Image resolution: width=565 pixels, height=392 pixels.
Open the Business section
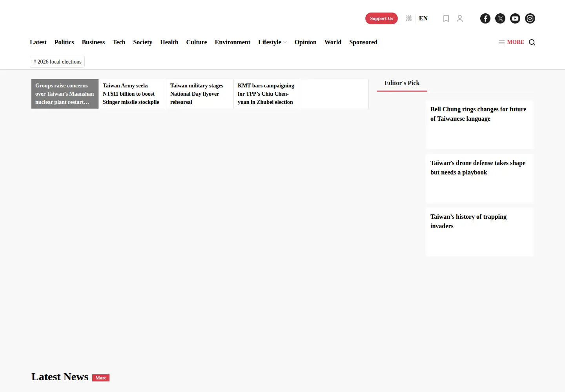pos(93,42)
